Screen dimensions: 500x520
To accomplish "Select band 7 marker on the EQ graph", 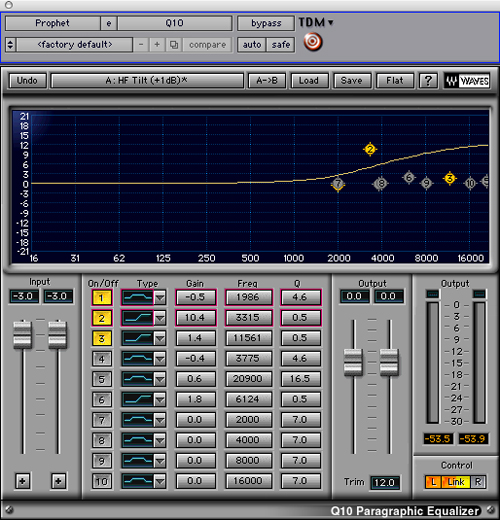I will [338, 183].
